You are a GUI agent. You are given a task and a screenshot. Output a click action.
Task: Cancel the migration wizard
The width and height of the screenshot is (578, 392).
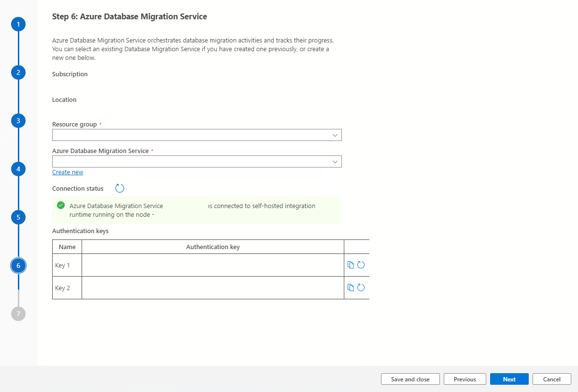click(x=551, y=379)
